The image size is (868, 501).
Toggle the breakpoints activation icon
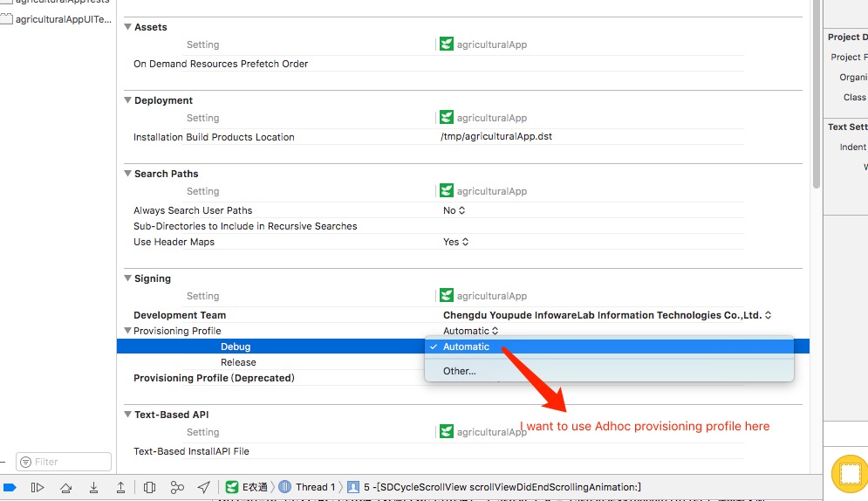coord(10,487)
